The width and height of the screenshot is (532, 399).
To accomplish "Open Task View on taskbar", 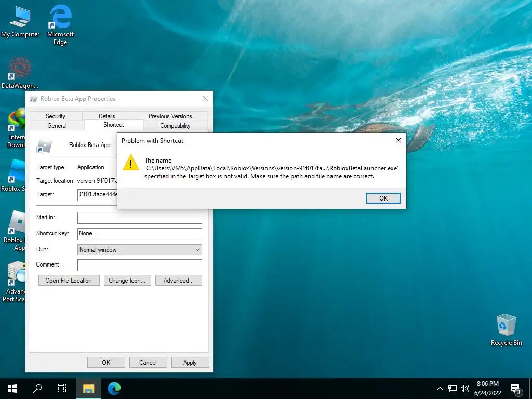I will pyautogui.click(x=62, y=389).
